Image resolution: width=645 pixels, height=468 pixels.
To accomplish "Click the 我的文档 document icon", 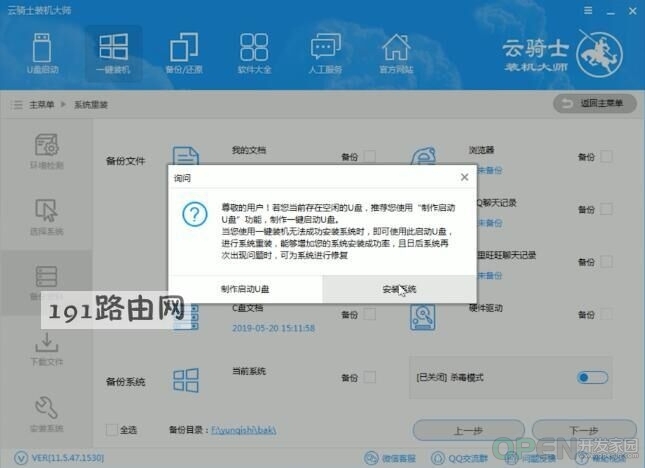I will 186,156.
